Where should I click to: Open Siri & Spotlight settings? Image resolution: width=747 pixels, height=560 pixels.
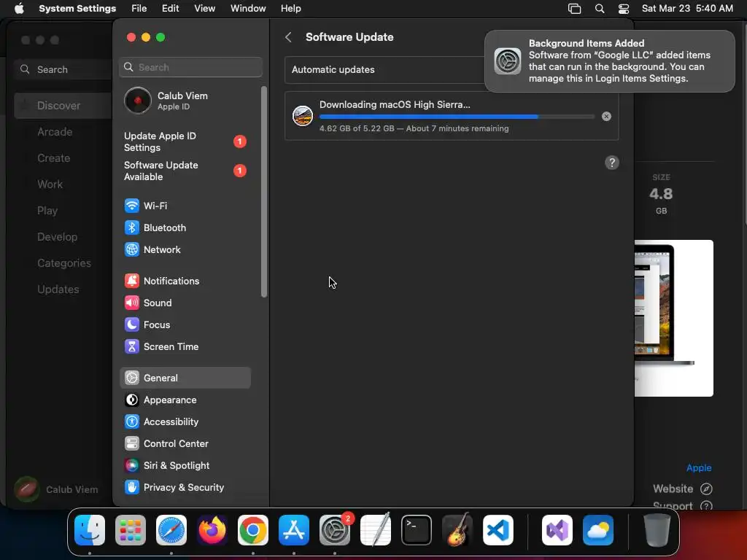(185, 466)
